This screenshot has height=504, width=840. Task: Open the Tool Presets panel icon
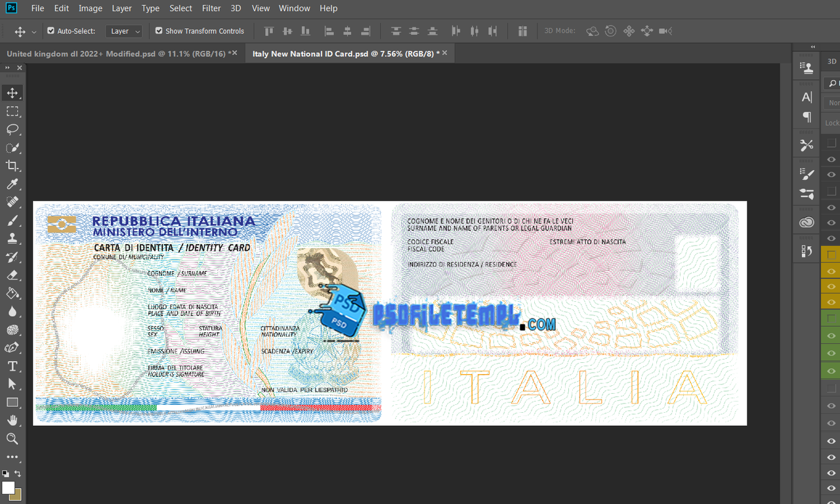click(807, 145)
